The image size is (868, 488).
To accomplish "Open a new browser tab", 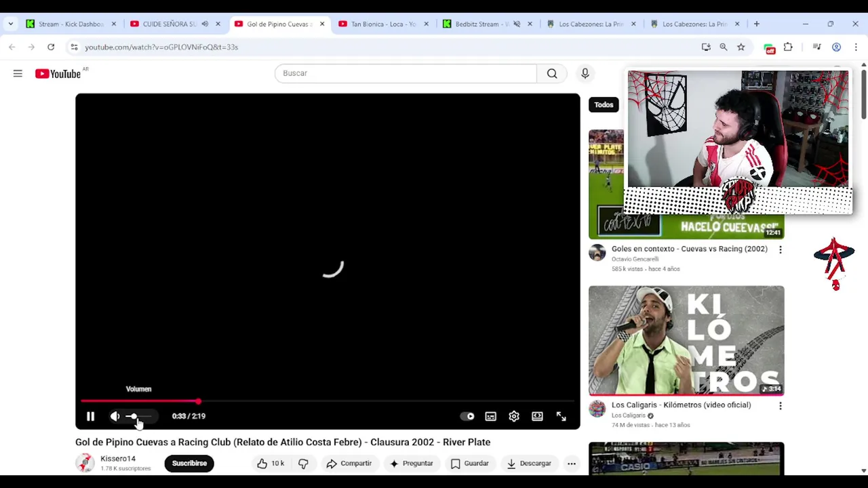I will 756,24.
